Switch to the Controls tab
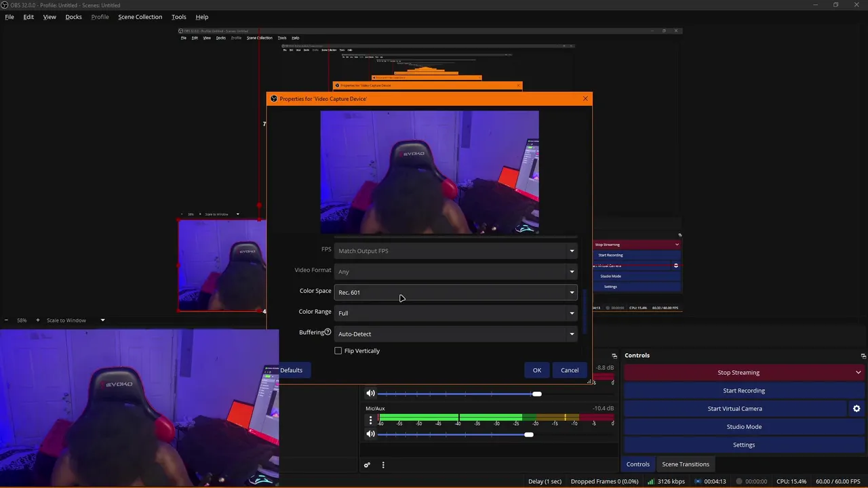Viewport: 868px width, 488px height. (637, 464)
